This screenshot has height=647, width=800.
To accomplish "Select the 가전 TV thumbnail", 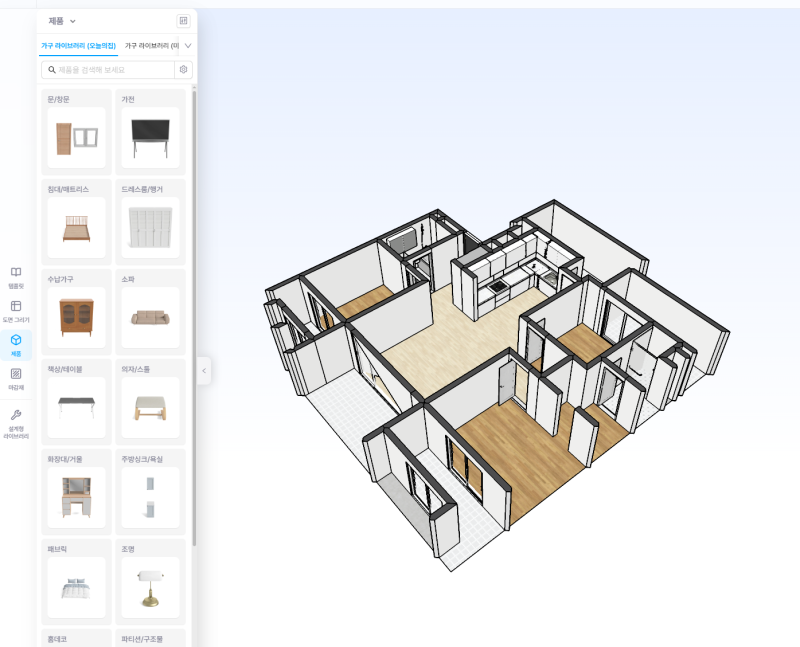I will 151,138.
